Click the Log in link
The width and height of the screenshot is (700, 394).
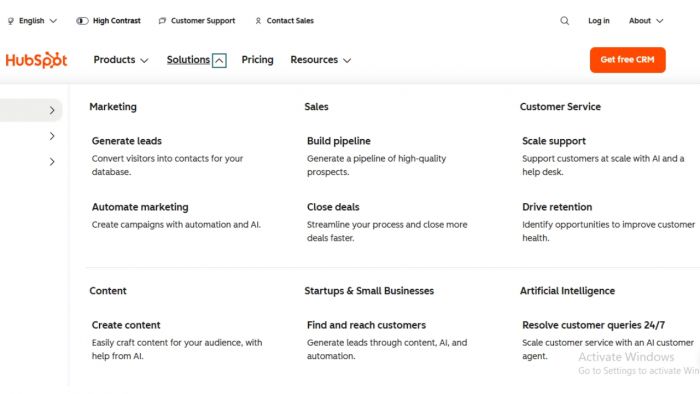(x=599, y=21)
